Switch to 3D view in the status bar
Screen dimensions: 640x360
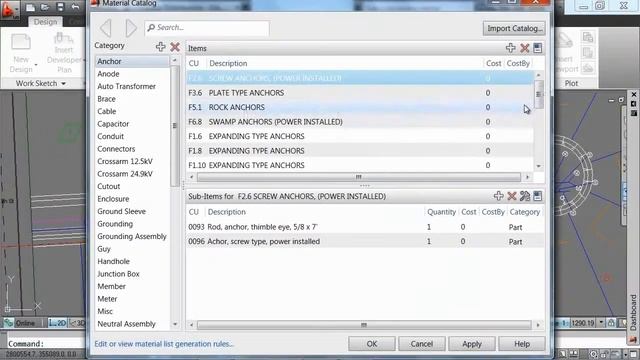tap(77, 323)
